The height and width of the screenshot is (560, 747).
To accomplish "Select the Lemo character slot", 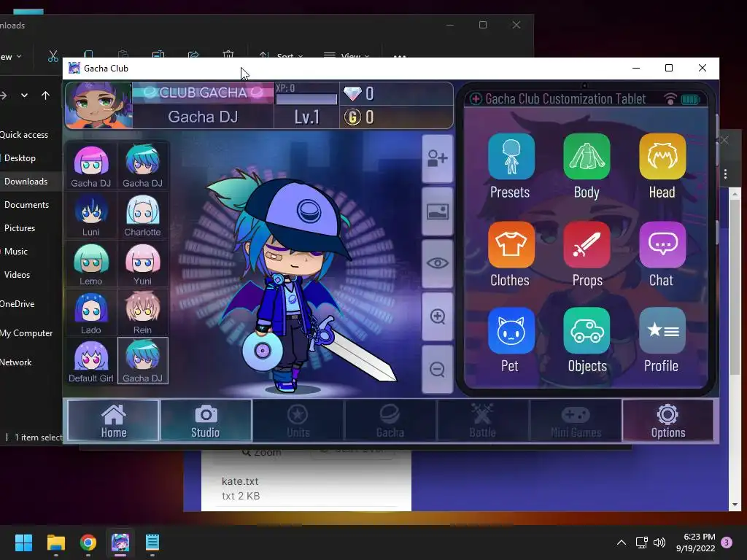I will pyautogui.click(x=91, y=264).
